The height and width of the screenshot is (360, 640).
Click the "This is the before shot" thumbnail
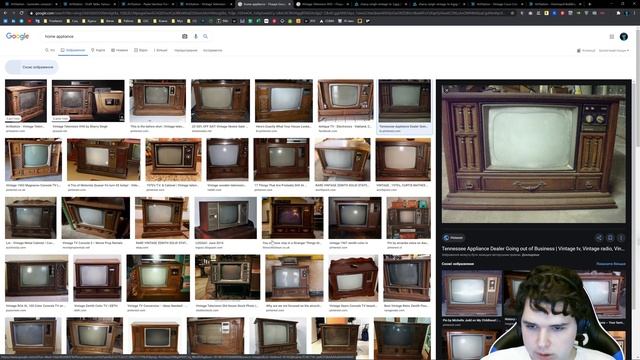tap(158, 101)
